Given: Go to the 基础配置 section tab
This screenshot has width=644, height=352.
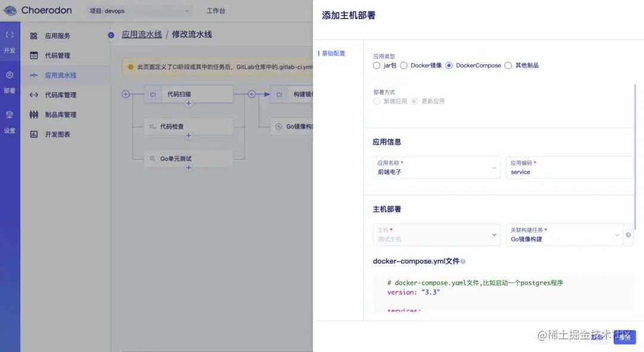Looking at the screenshot, I should [x=333, y=52].
